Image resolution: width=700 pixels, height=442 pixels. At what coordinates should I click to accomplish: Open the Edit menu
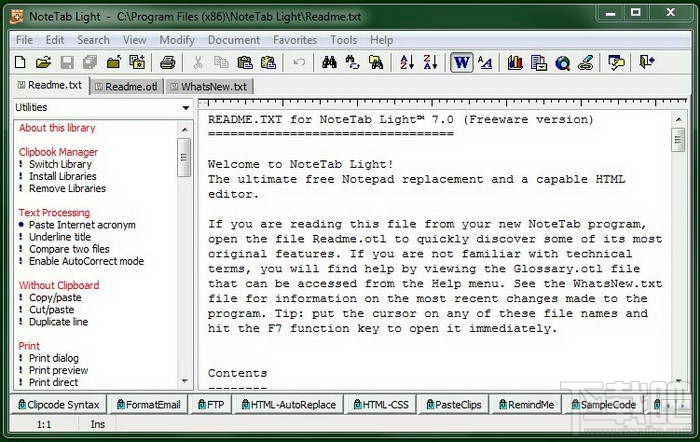tap(55, 40)
